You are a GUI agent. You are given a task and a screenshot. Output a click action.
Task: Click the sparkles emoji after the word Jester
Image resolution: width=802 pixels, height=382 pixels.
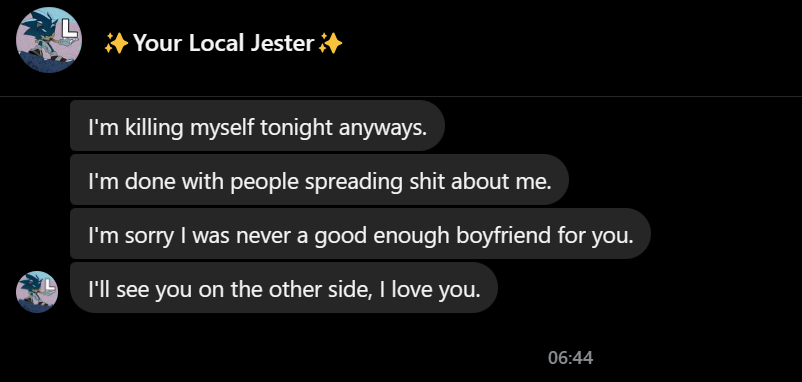pyautogui.click(x=330, y=43)
